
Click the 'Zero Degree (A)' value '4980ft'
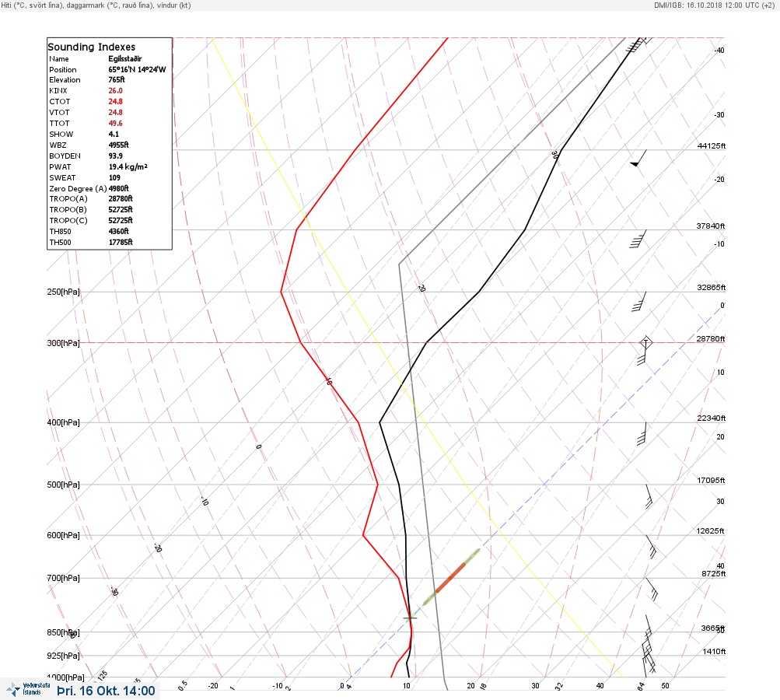click(118, 188)
